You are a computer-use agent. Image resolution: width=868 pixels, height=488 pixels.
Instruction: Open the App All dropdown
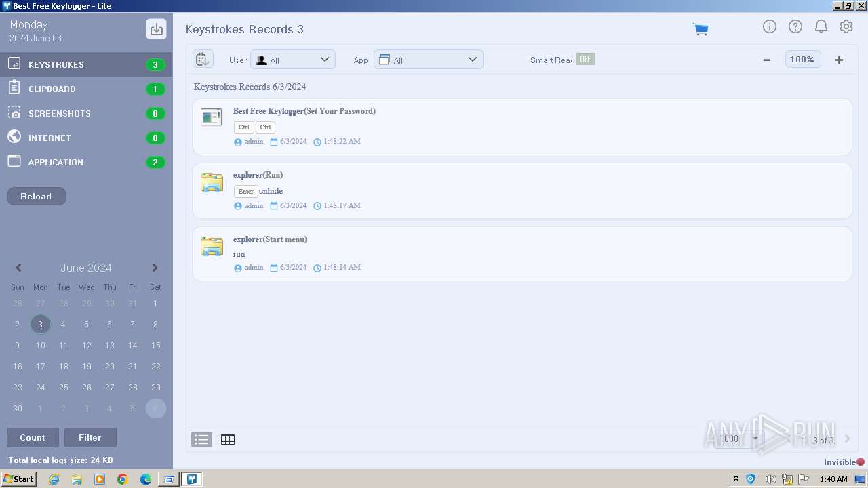click(x=429, y=60)
